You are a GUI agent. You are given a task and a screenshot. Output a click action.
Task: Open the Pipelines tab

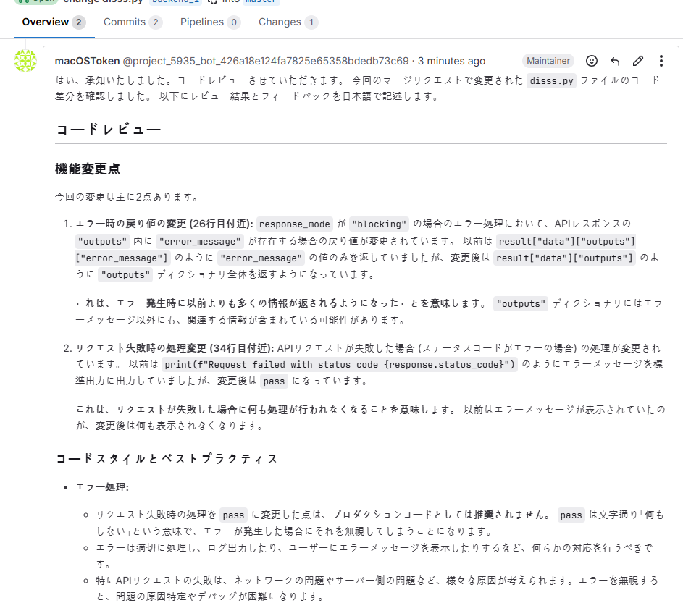[203, 22]
